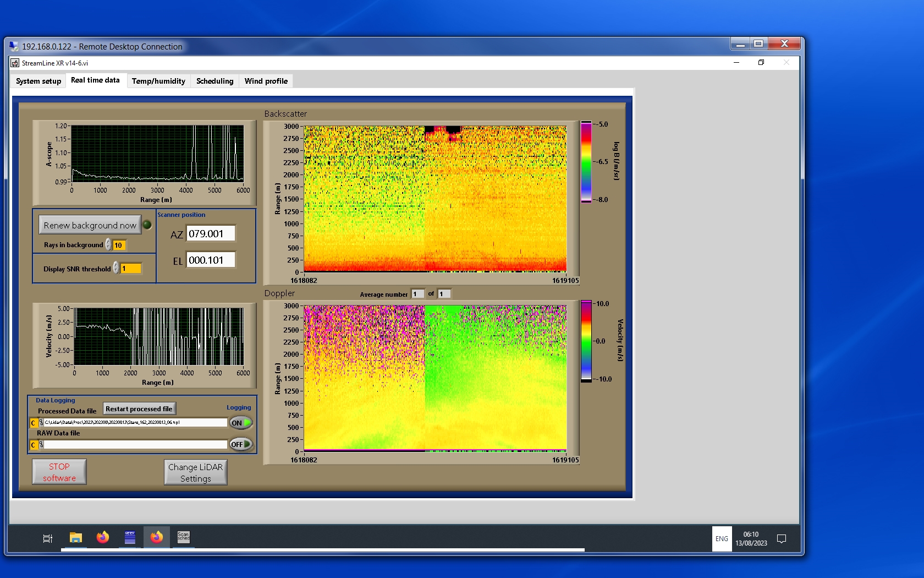The image size is (924, 578).
Task: Toggle RAW data logging OFF switch
Action: click(241, 444)
